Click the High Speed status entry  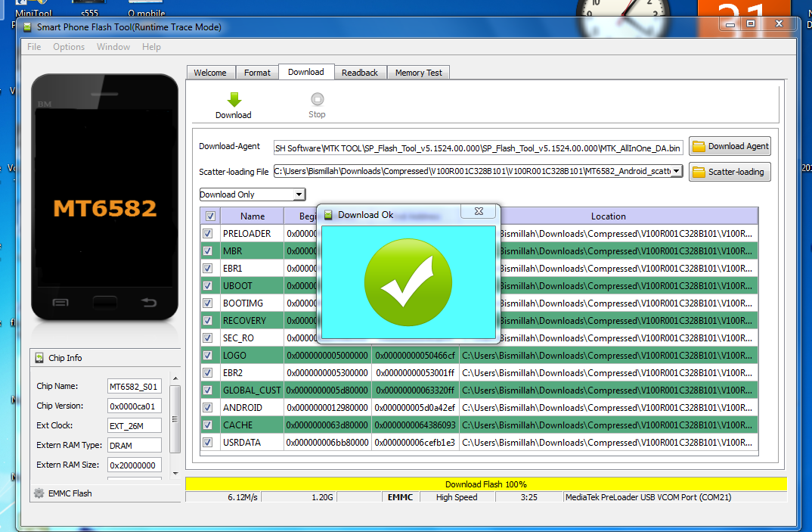[x=457, y=497]
